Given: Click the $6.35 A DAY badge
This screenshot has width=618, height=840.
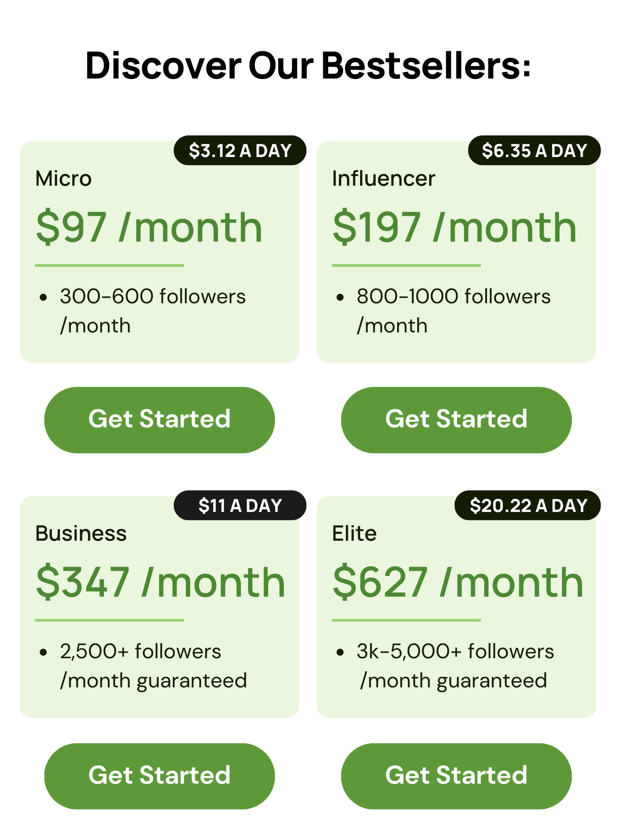Looking at the screenshot, I should point(534,151).
